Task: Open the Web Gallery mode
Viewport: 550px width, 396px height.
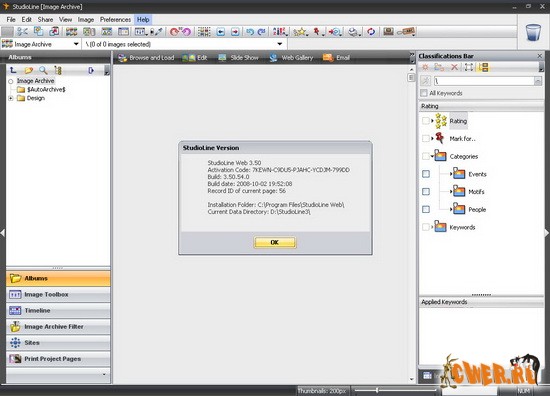Action: pos(291,58)
